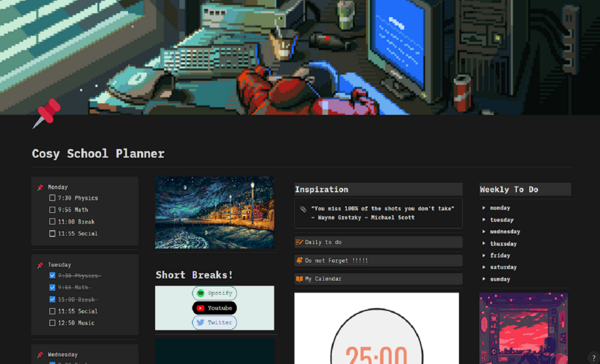Image resolution: width=600 pixels, height=364 pixels.
Task: Expand the friday toggle in Weekly To Do
Action: pyautogui.click(x=484, y=255)
